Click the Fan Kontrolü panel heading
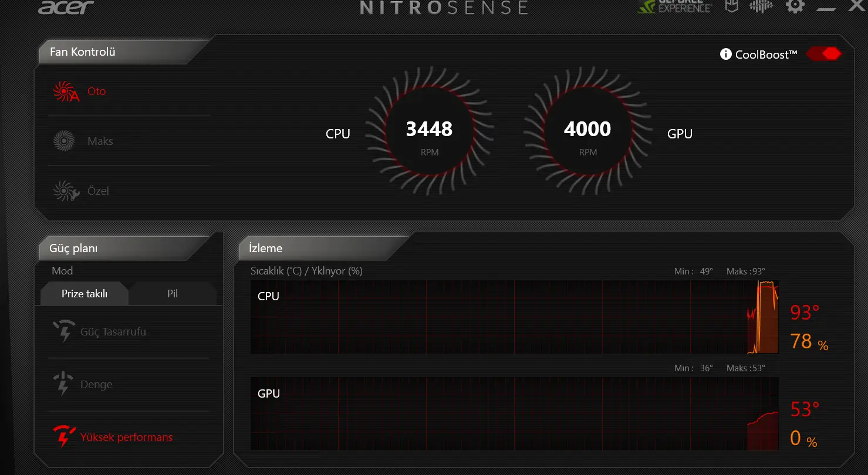 tap(83, 52)
